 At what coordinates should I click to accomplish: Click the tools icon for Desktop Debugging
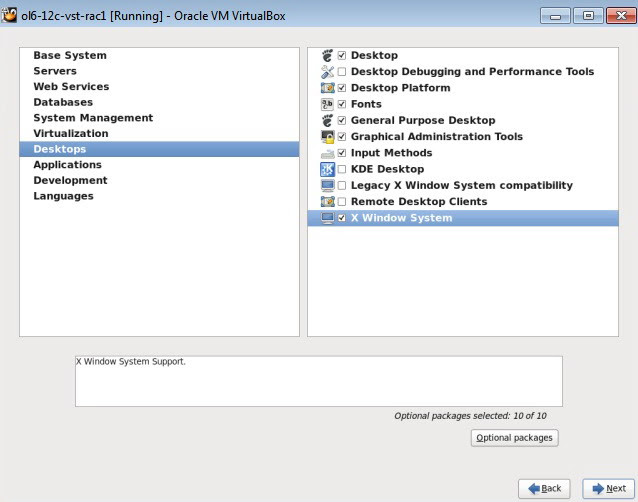point(327,72)
